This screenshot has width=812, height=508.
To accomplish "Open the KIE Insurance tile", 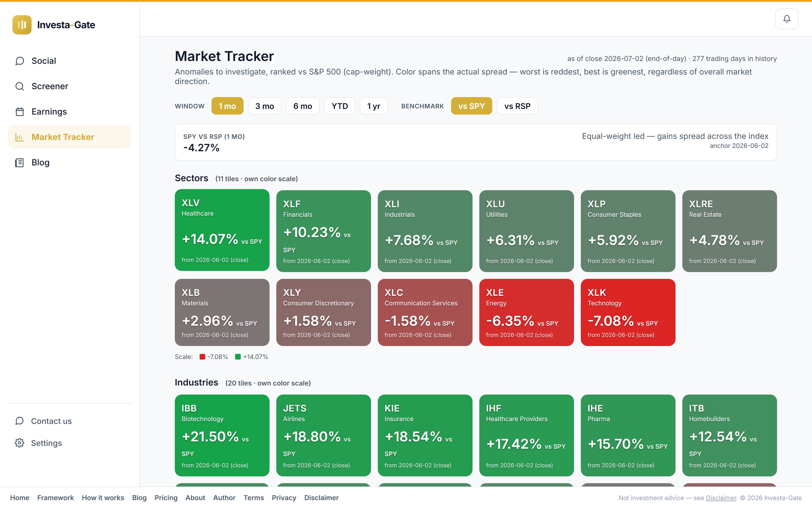I will tap(425, 435).
